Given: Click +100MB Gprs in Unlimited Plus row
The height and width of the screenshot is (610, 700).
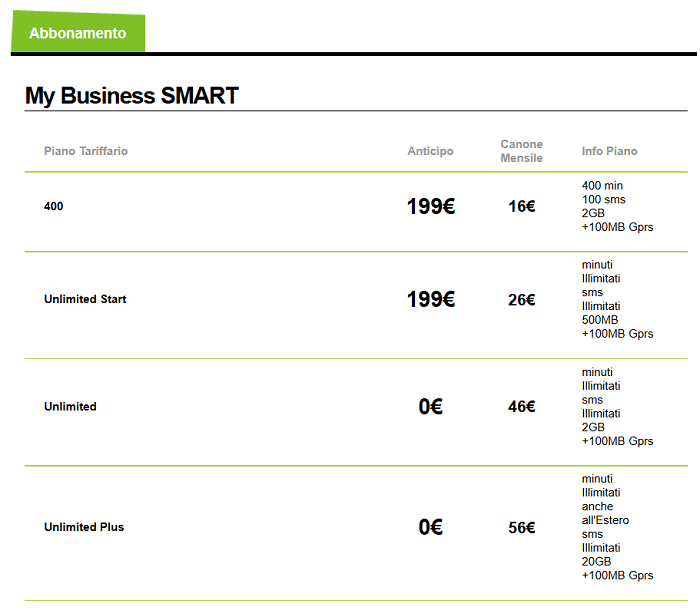Looking at the screenshot, I should pos(617,575).
